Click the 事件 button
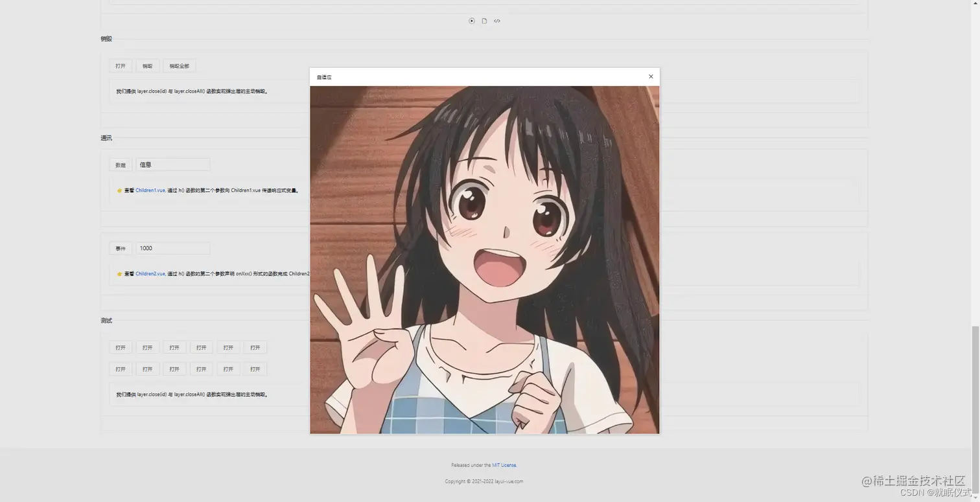The height and width of the screenshot is (502, 980). pyautogui.click(x=121, y=249)
